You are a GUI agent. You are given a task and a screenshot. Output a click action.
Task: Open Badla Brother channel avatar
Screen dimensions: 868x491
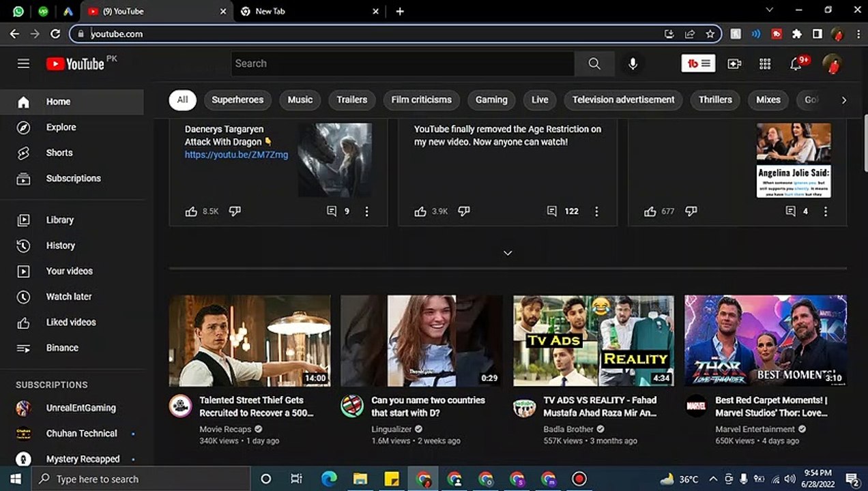(524, 406)
